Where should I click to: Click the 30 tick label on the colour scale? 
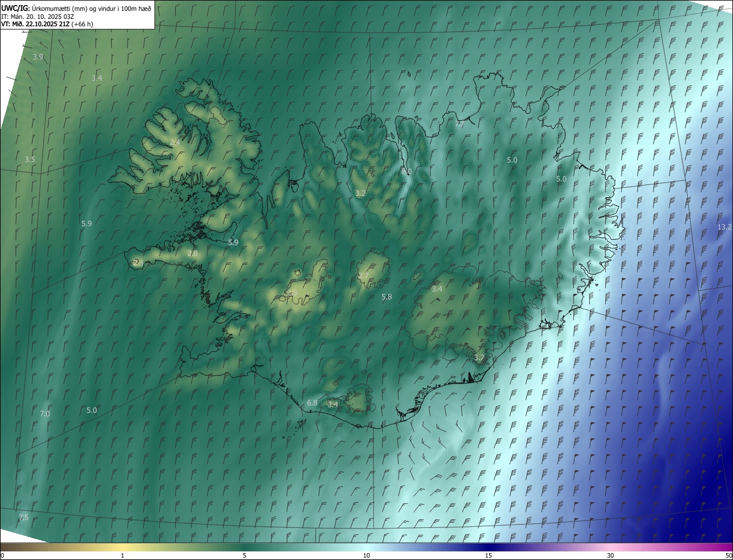tap(610, 555)
